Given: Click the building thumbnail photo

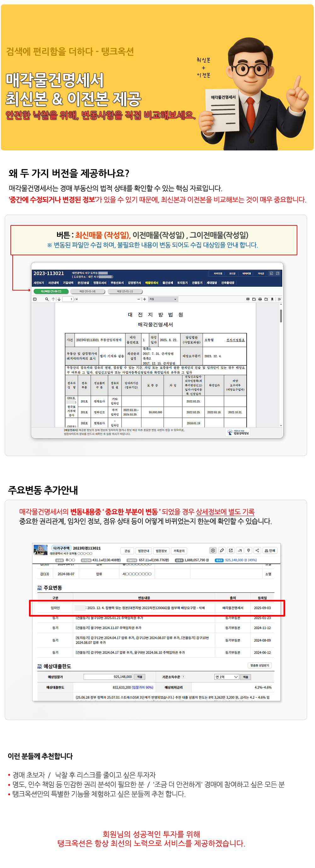Looking at the screenshot, I should tap(40, 550).
